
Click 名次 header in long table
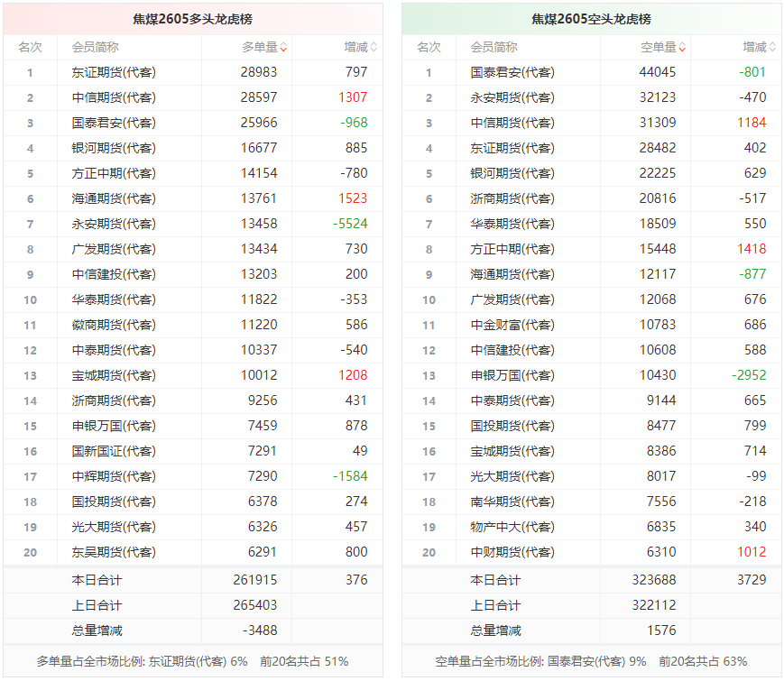click(30, 48)
